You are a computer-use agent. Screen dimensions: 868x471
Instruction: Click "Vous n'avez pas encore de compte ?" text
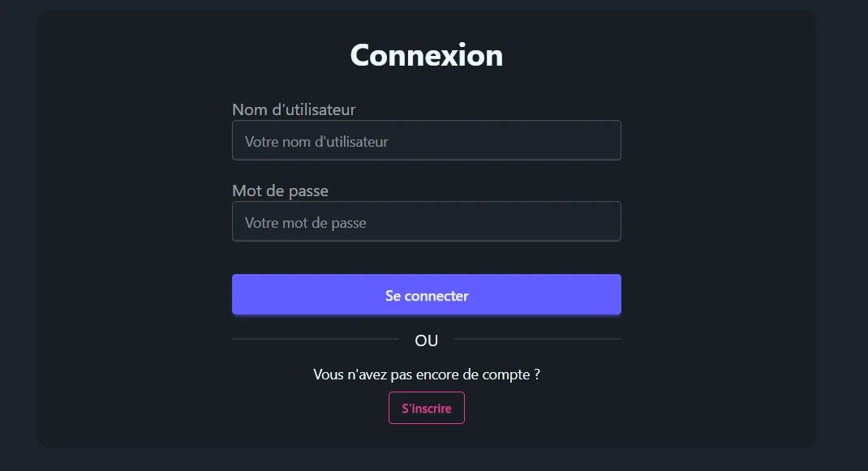pos(427,375)
